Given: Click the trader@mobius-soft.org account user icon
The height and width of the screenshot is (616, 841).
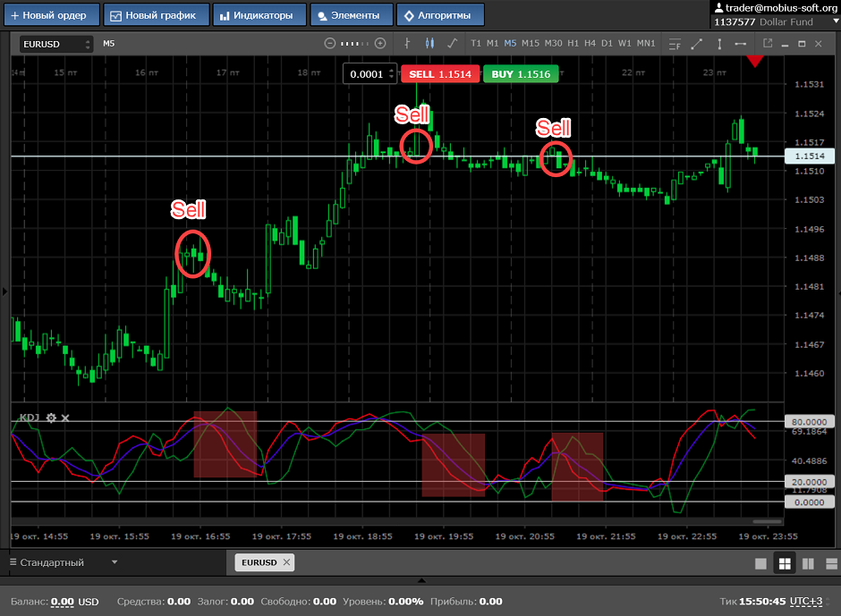Looking at the screenshot, I should 718,8.
